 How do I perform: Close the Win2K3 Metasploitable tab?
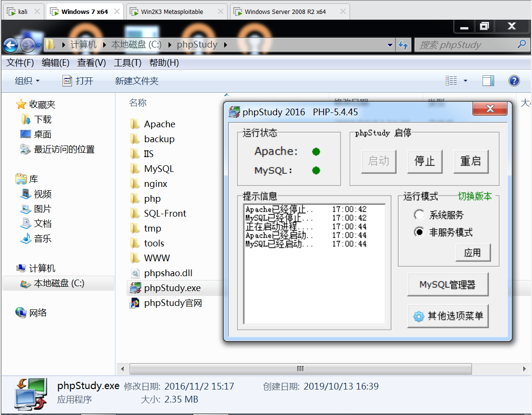(x=220, y=12)
